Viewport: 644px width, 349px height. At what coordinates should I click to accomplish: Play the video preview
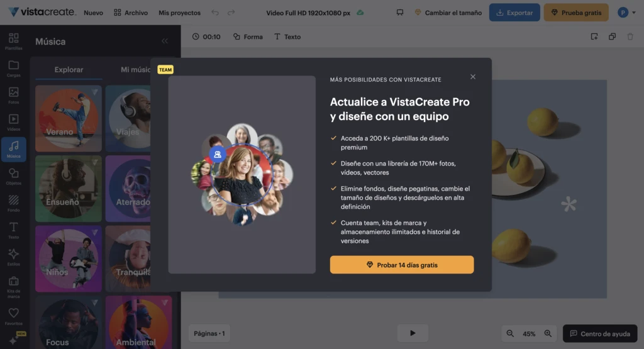[x=413, y=333]
